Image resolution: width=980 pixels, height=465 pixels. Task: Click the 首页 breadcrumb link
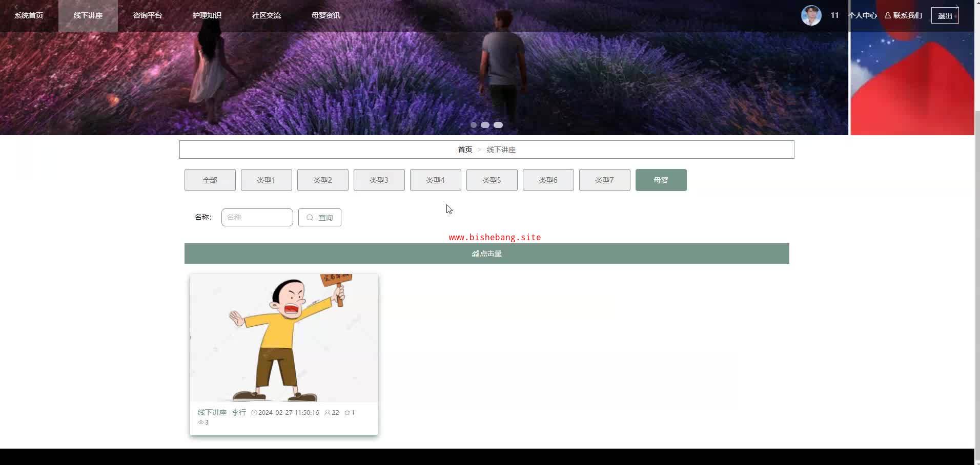click(x=465, y=150)
